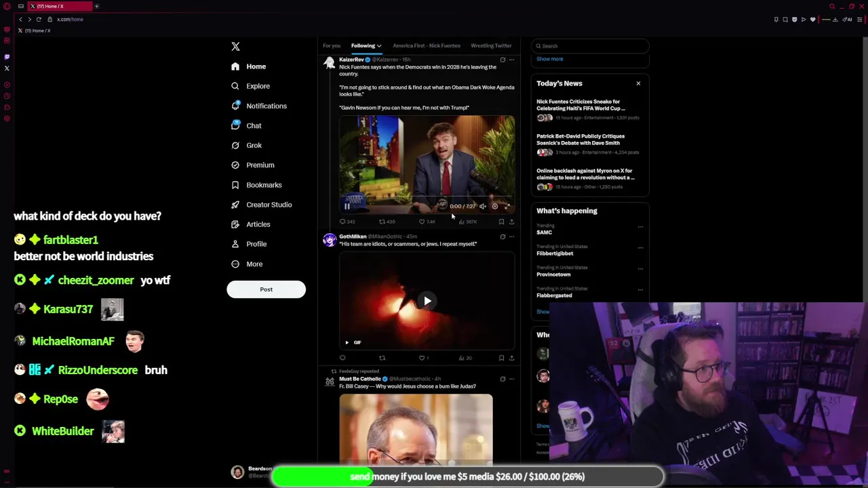
Task: Reply to GothMikan post
Action: coord(342,358)
